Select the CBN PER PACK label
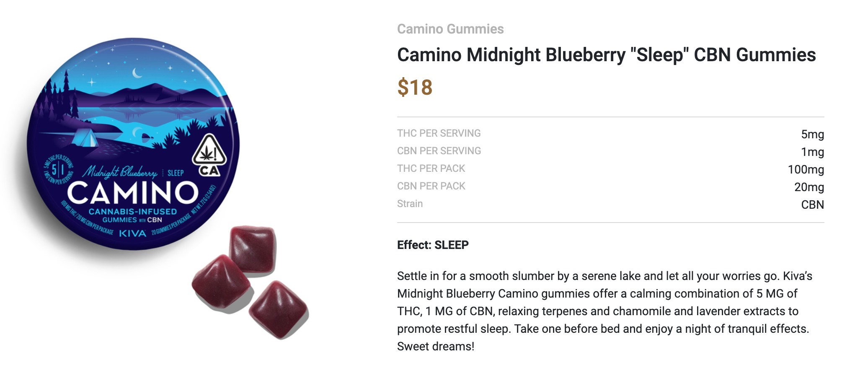868x368 pixels. point(431,186)
